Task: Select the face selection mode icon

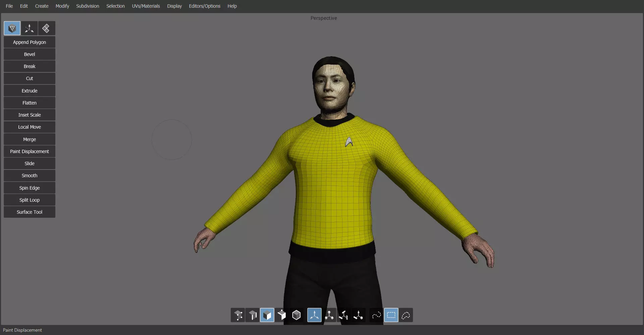Action: (x=267, y=315)
